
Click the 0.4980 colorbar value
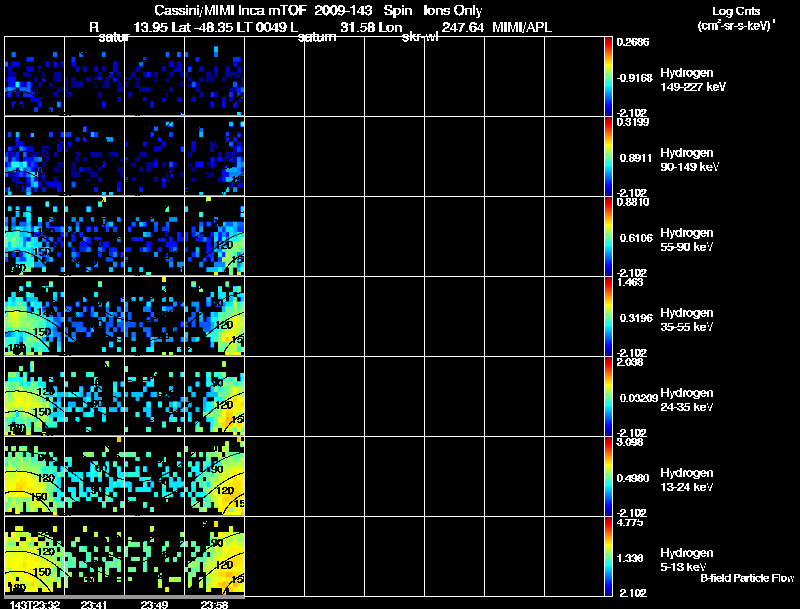pos(633,478)
